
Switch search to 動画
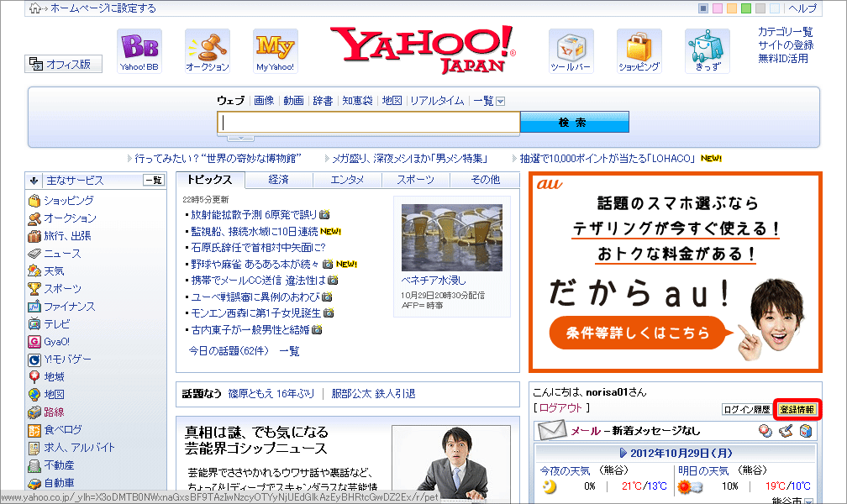tap(294, 101)
